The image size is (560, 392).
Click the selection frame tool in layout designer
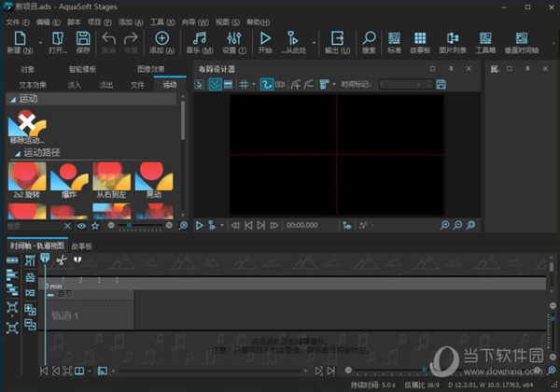tap(200, 84)
